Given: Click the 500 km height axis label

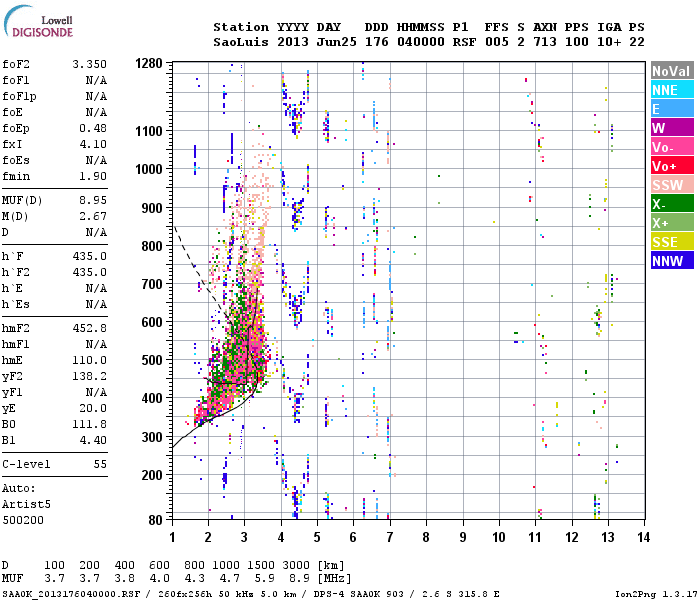Looking at the screenshot, I should click(x=152, y=360).
